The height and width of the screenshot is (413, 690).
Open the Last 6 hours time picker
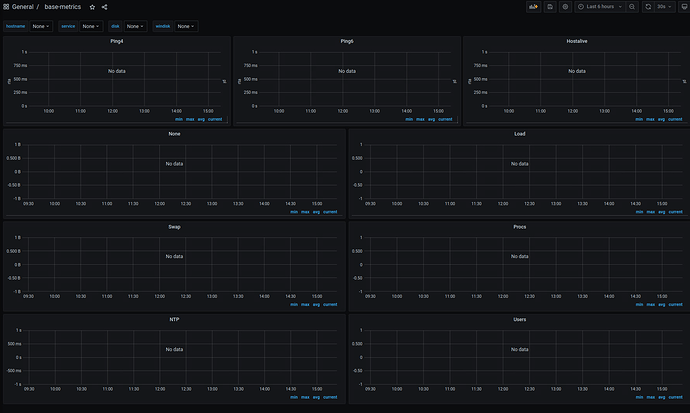pyautogui.click(x=600, y=7)
